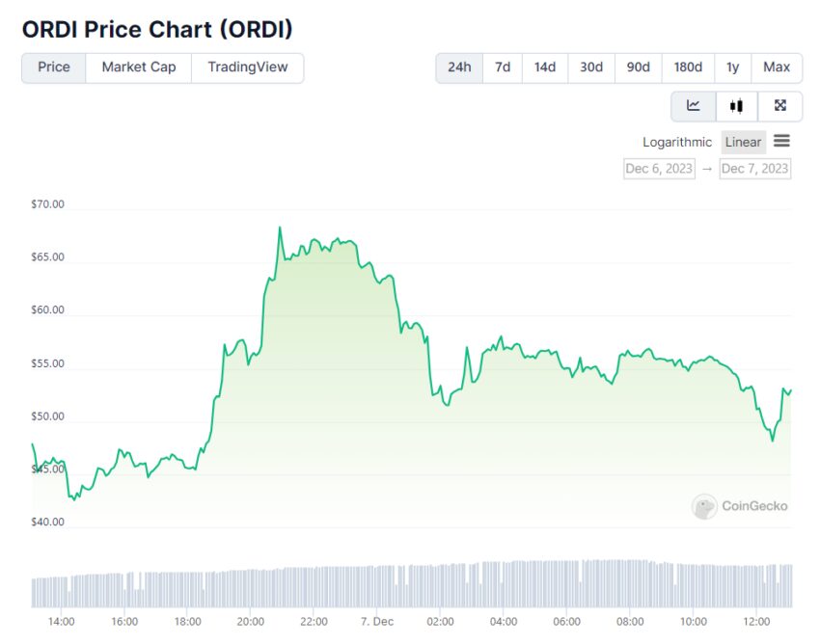
Task: Edit the Dec 7, 2023 end date
Action: pos(754,169)
